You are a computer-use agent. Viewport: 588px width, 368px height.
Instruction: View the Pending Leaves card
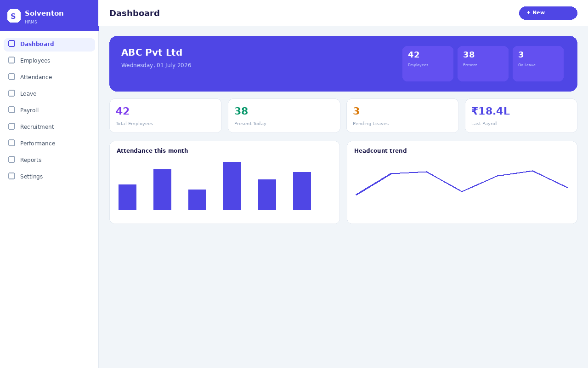coord(402,116)
